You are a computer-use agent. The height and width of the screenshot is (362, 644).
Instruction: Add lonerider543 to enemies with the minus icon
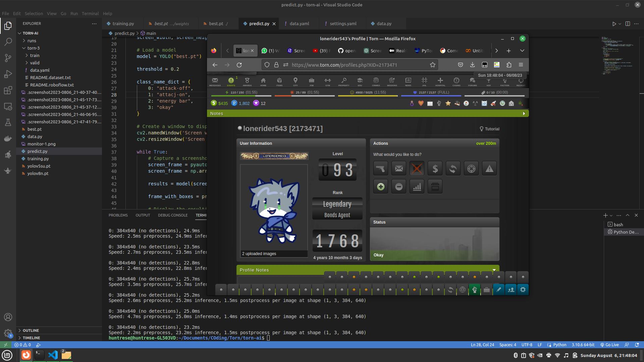pyautogui.click(x=399, y=186)
